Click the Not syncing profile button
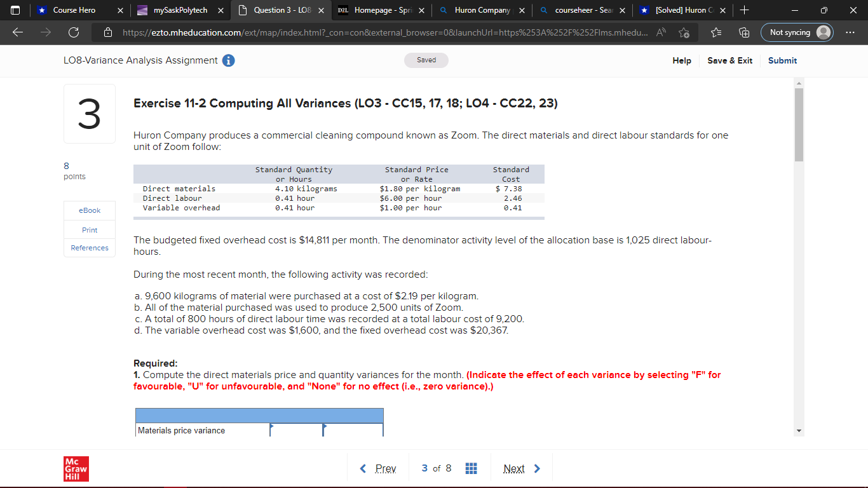The image size is (868, 488). pos(796,32)
